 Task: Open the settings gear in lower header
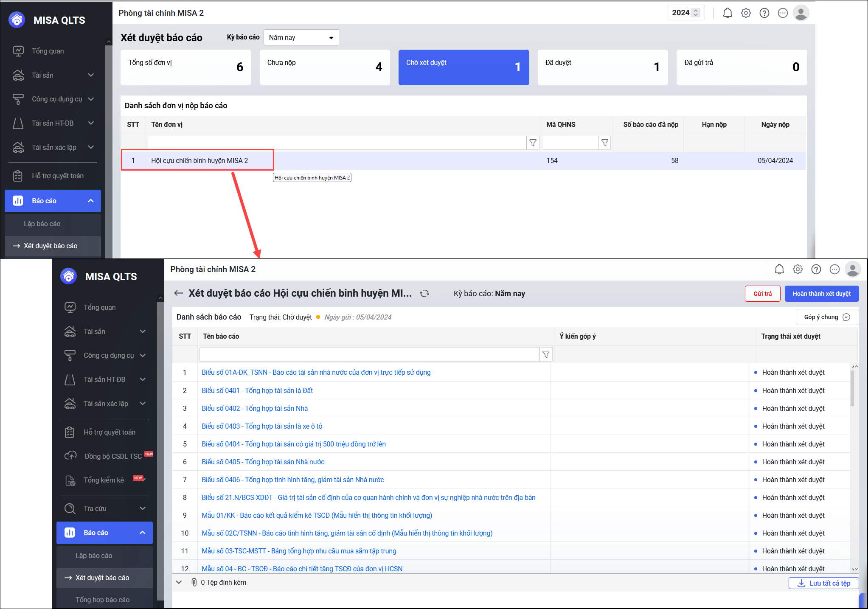click(798, 269)
